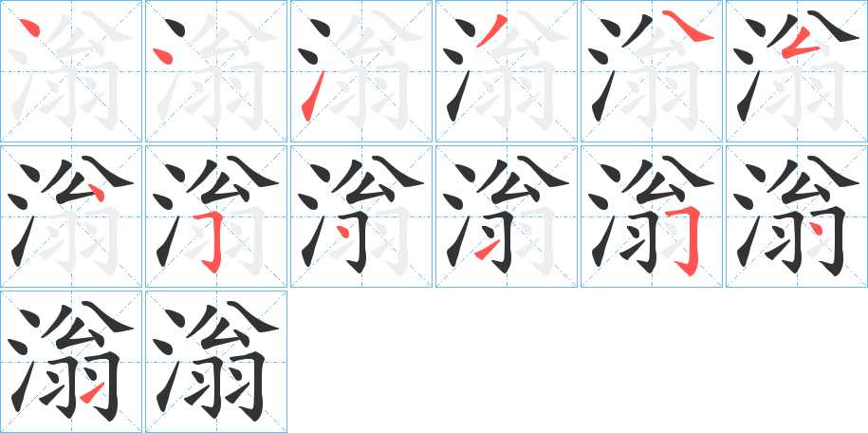
Task: Pick the sixth stroke step frame
Action: point(797,71)
